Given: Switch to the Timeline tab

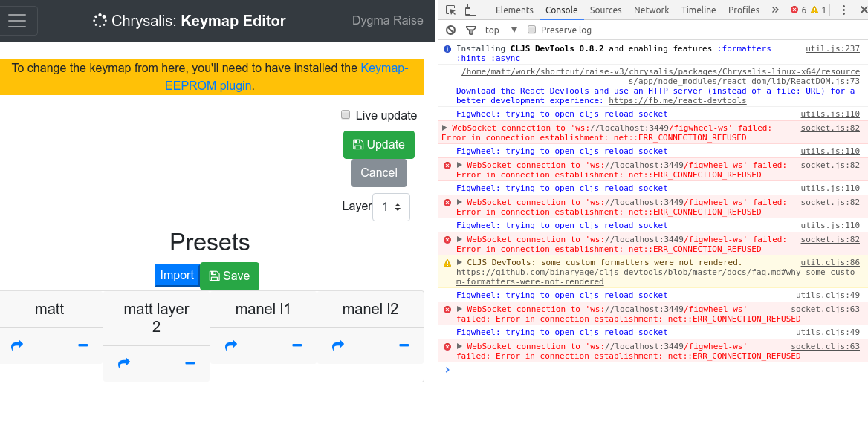Looking at the screenshot, I should coord(699,10).
